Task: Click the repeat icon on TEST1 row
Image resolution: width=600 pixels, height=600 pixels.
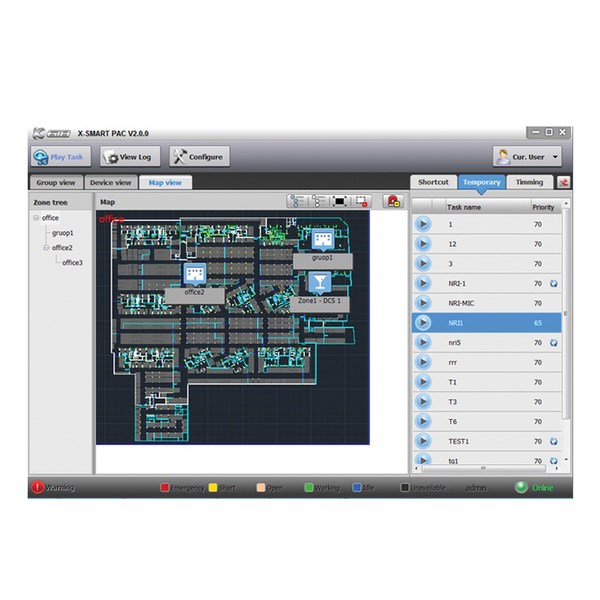Action: click(553, 442)
